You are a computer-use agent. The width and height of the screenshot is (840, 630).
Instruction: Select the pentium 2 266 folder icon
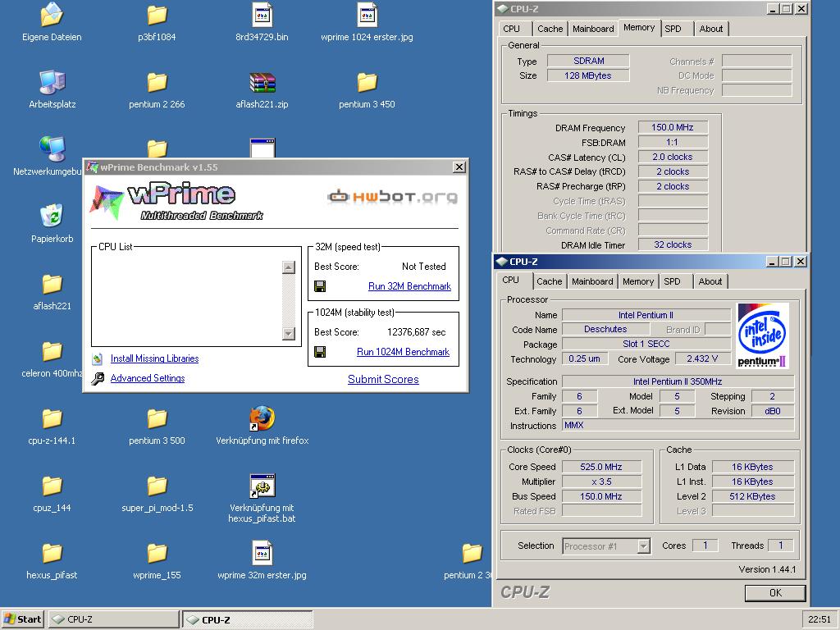pyautogui.click(x=157, y=82)
